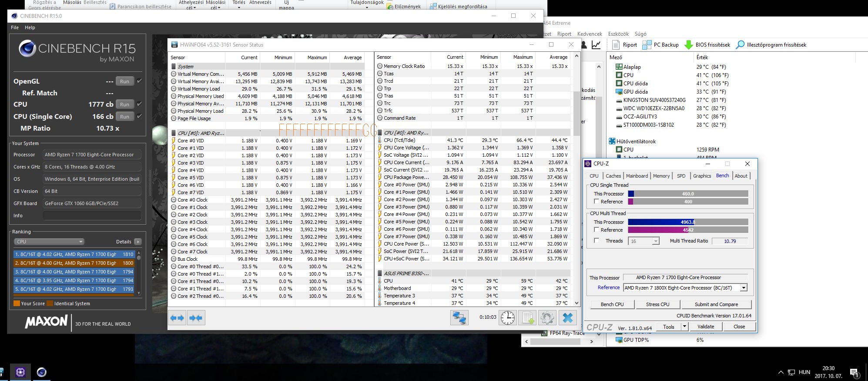Collapse HWiNFO CPU [#0] AMD Ryzen group
868x381 pixels.
click(173, 133)
